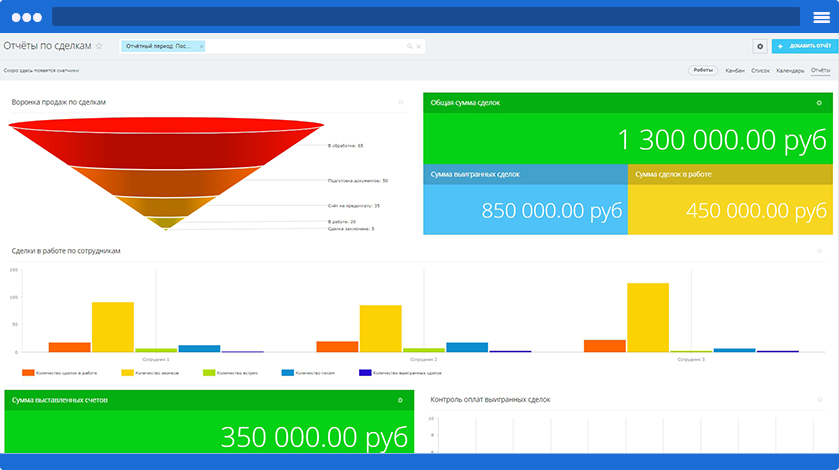The height and width of the screenshot is (470, 839).
Task: Click the star to favorite this reports page
Action: click(x=99, y=46)
